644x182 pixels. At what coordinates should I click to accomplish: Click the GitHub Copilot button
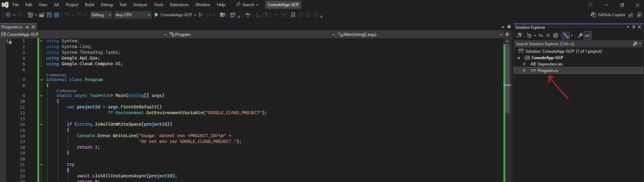click(x=608, y=15)
